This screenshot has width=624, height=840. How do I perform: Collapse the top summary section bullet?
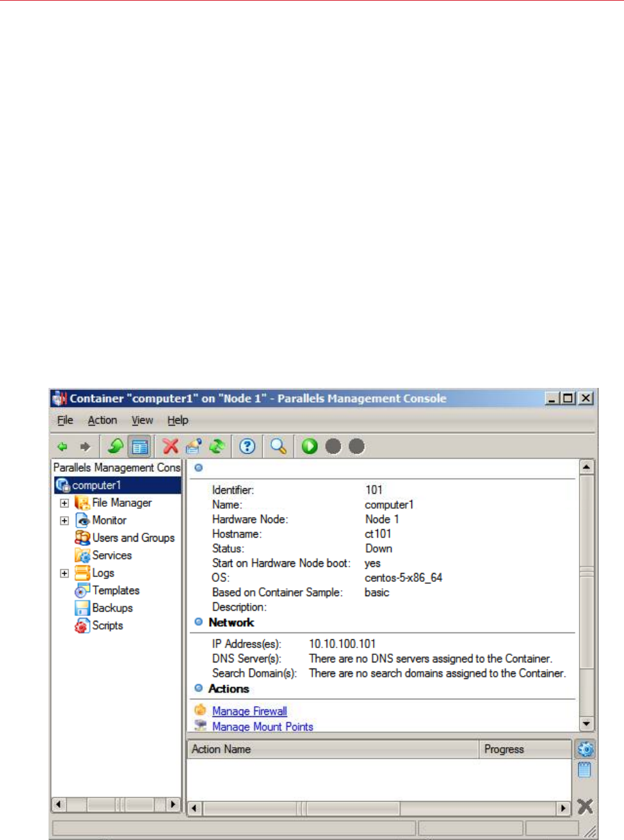pos(199,468)
